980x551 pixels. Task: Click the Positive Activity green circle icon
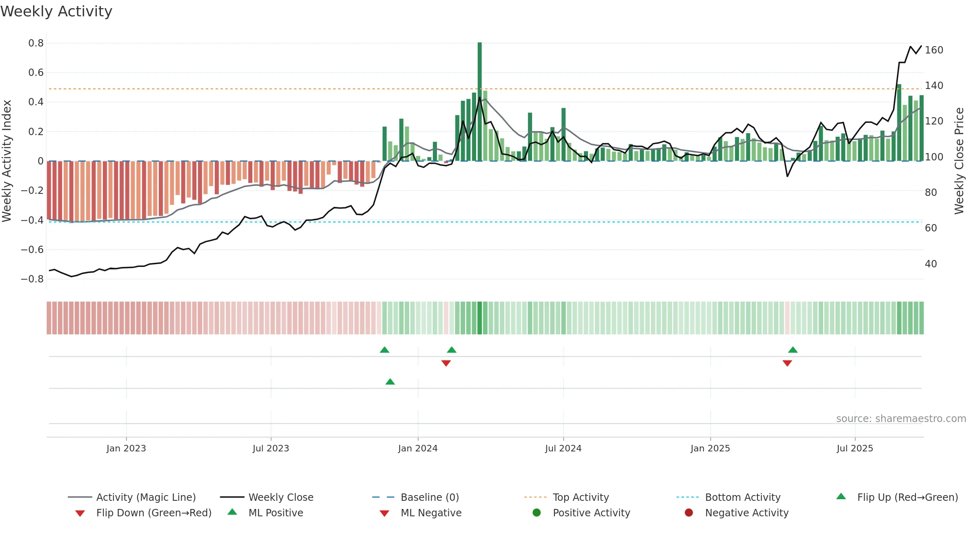(x=537, y=513)
